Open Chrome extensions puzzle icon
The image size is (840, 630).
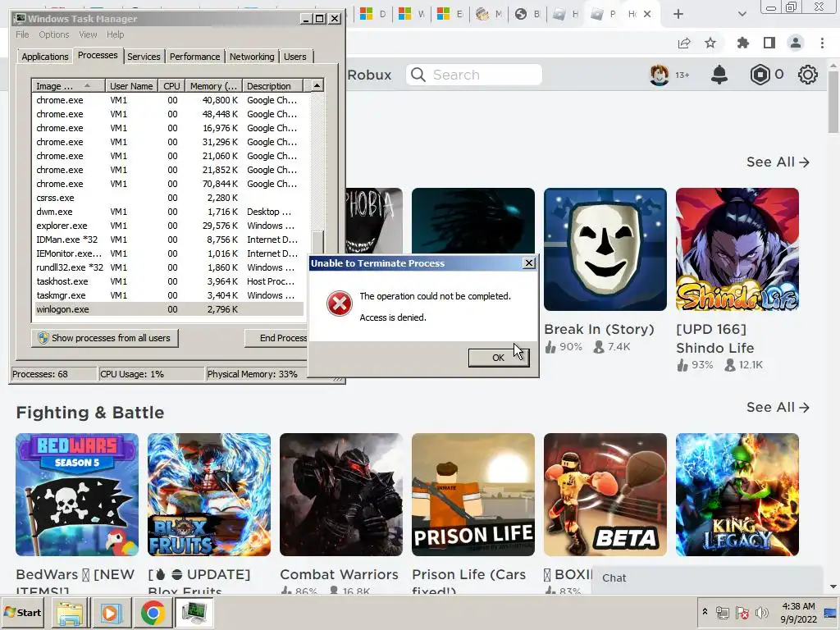click(742, 43)
